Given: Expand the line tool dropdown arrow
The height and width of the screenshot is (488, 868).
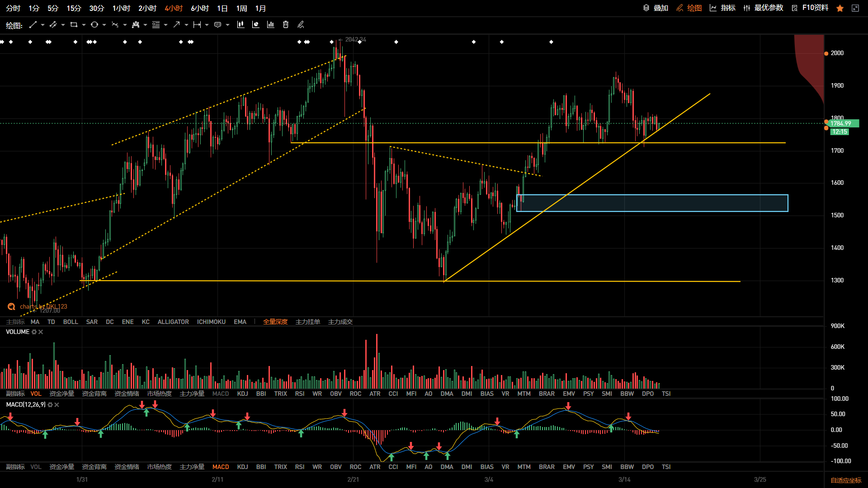Looking at the screenshot, I should point(42,25).
